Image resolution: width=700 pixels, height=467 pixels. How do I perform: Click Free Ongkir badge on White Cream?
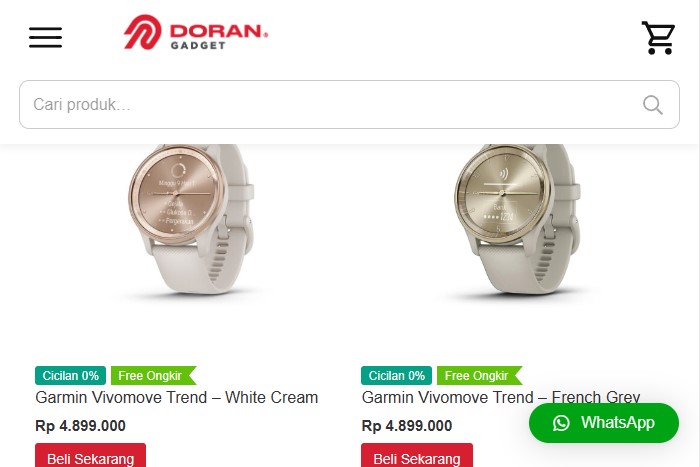pyautogui.click(x=153, y=375)
